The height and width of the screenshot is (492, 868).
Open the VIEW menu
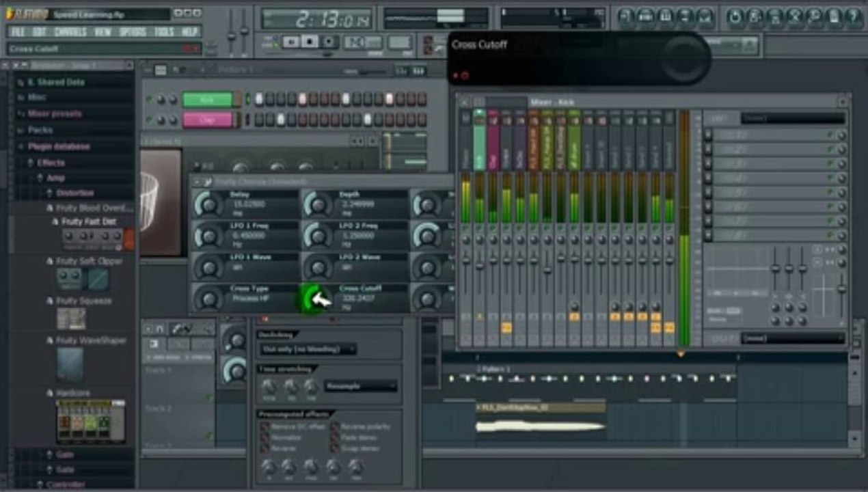click(x=103, y=31)
